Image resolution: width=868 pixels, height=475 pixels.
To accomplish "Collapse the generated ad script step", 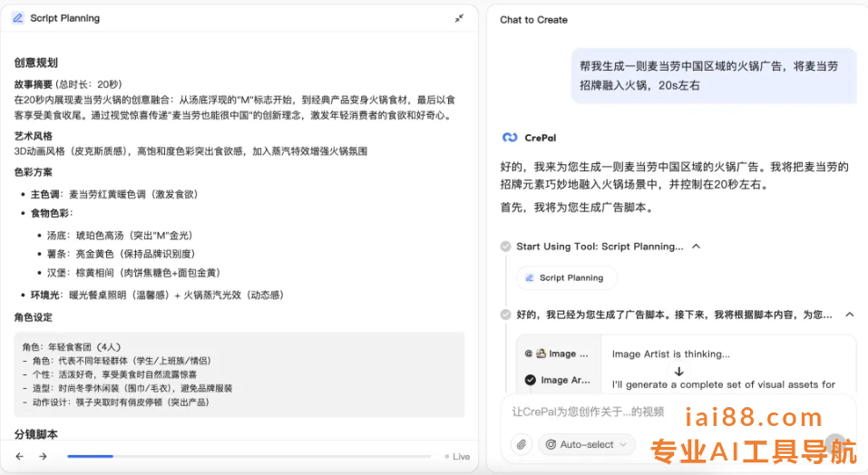I will coord(850,314).
